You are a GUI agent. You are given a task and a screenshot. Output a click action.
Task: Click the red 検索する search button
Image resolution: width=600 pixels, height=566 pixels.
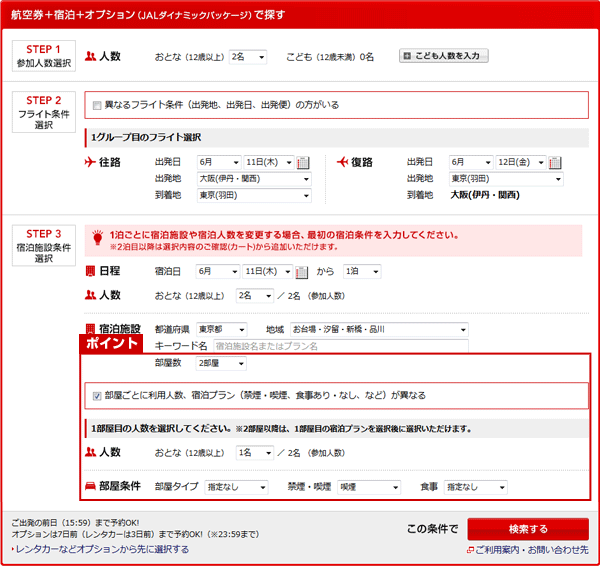point(527,528)
